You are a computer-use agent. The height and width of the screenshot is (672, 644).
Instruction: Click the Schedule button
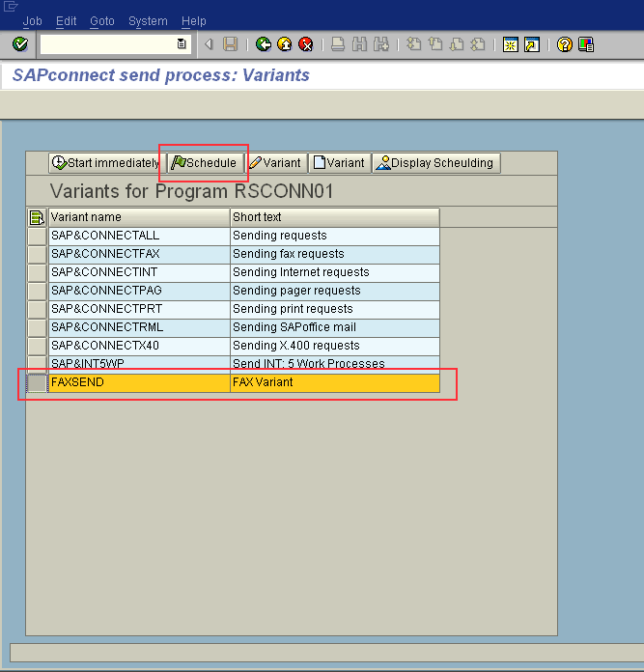pos(204,163)
